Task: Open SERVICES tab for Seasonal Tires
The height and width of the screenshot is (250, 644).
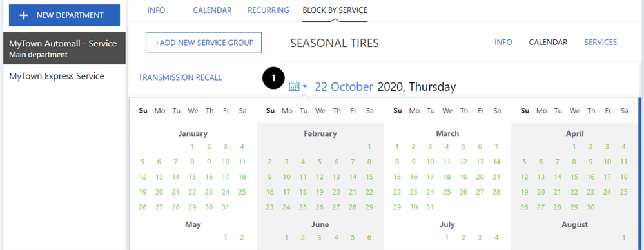Action: pyautogui.click(x=600, y=42)
